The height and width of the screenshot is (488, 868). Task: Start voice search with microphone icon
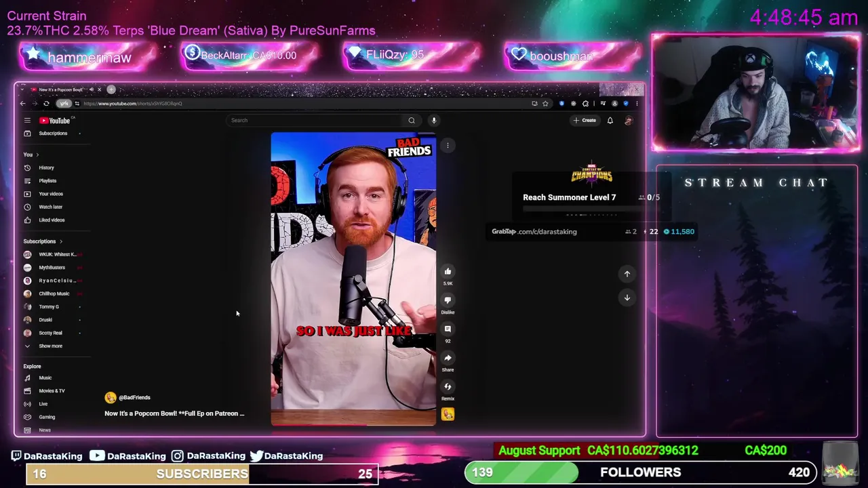[x=434, y=120]
